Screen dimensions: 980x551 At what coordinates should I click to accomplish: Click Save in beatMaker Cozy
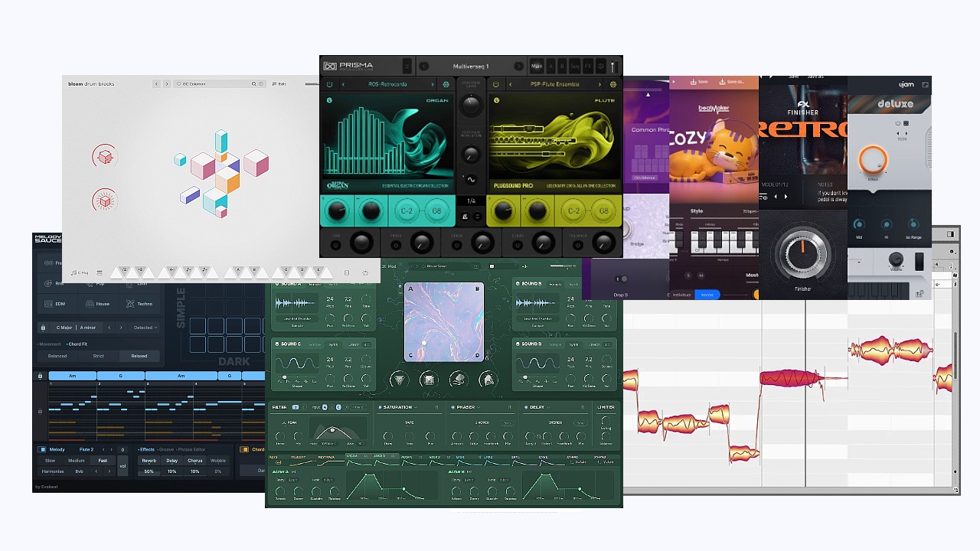tap(699, 82)
